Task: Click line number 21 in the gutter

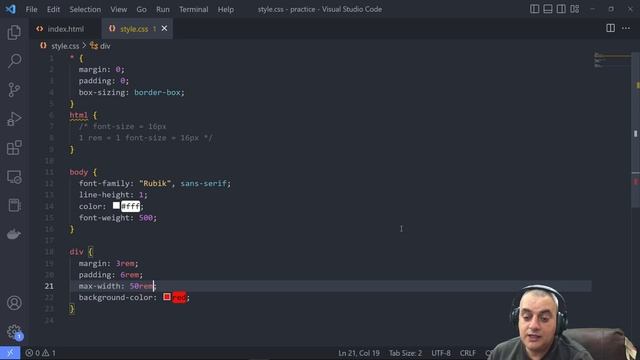Action: pos(49,286)
